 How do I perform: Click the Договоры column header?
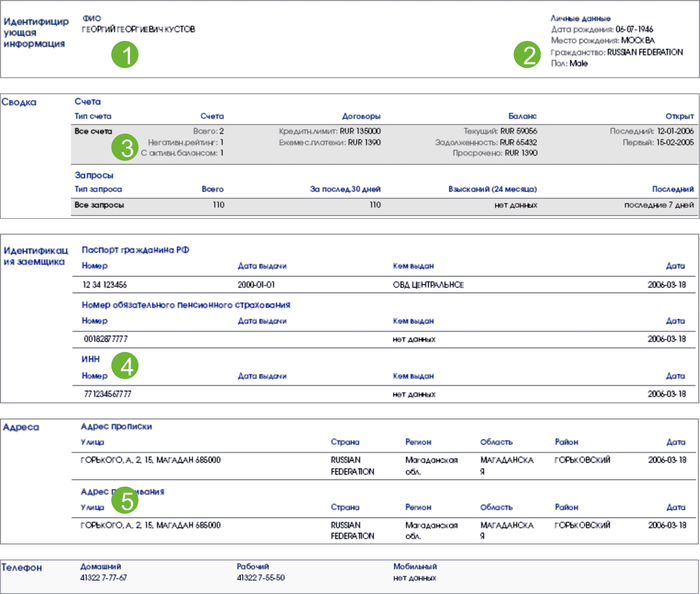point(361,116)
